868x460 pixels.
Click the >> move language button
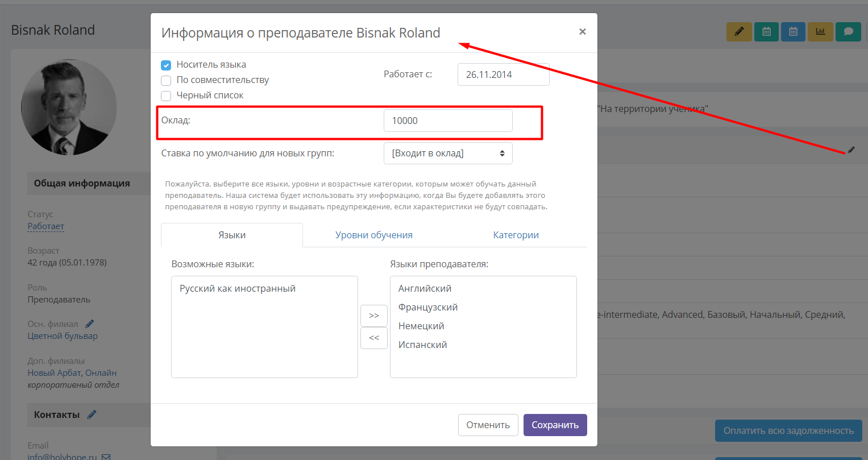[374, 316]
